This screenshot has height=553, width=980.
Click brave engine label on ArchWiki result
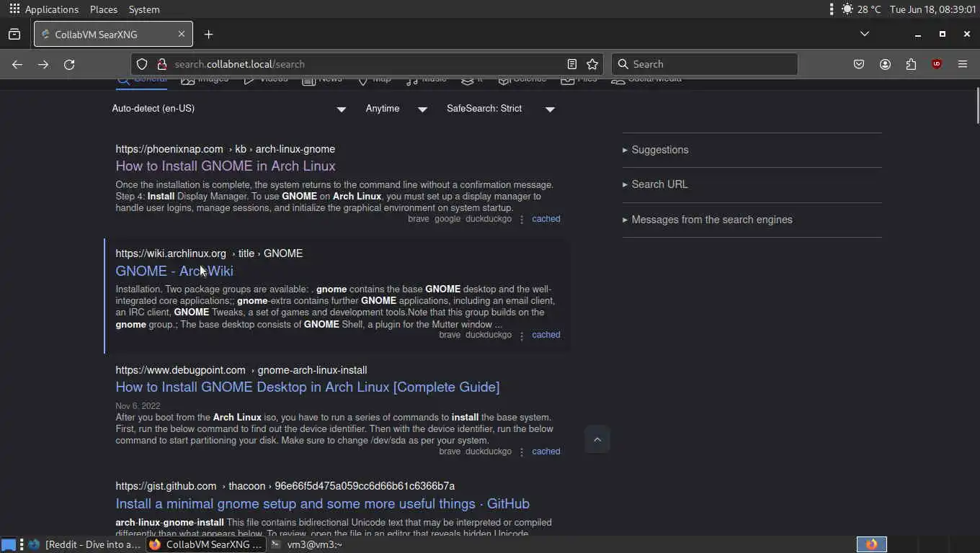[450, 335]
